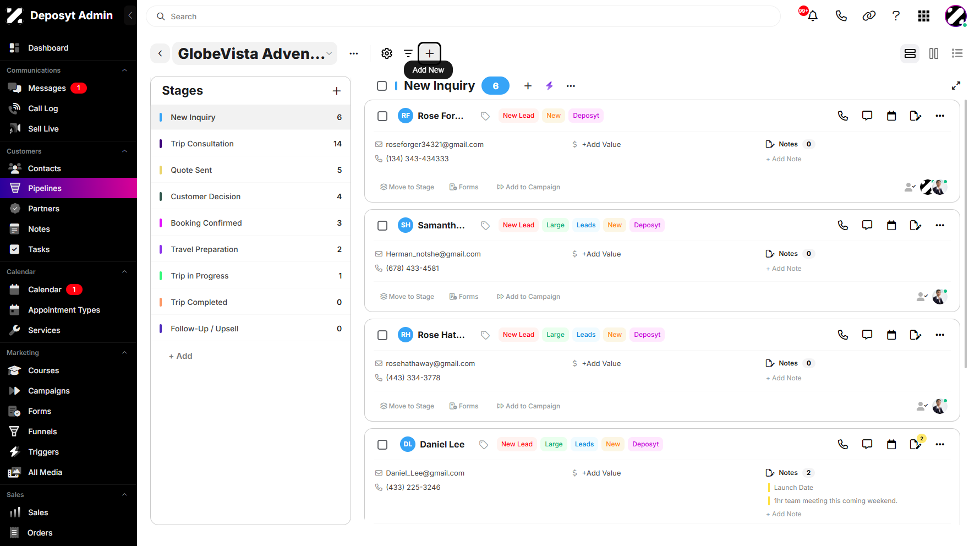The height and width of the screenshot is (546, 980).
Task: Check the Rose Hat... card checkbox
Action: click(382, 335)
